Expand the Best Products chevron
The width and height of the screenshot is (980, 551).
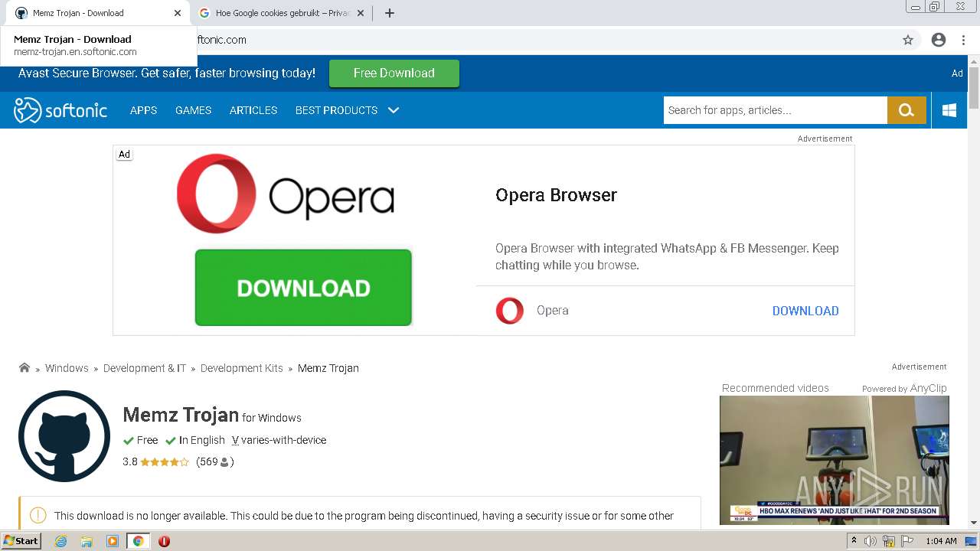pos(394,110)
